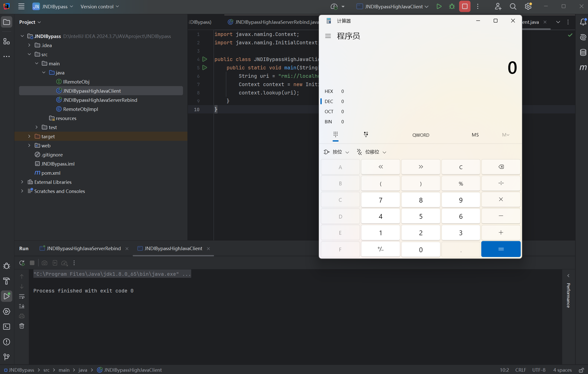The height and width of the screenshot is (374, 588).
Task: Toggle soft-wrap in the Run console
Action: point(22,296)
